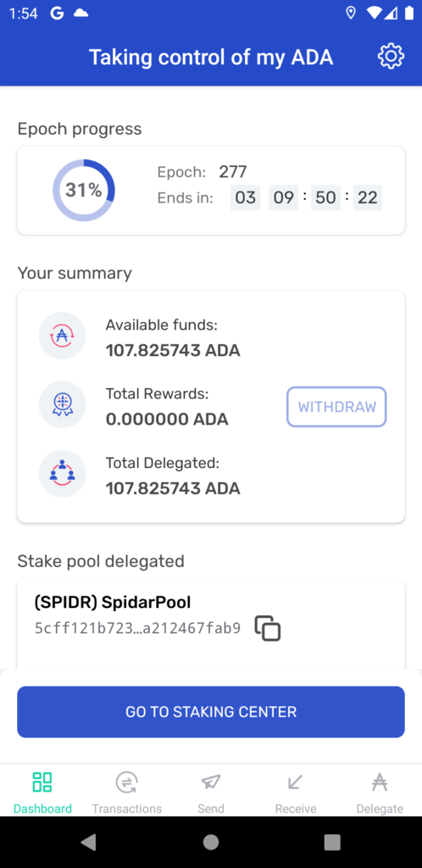
Task: Go to the Delegate tab
Action: pyautogui.click(x=380, y=793)
